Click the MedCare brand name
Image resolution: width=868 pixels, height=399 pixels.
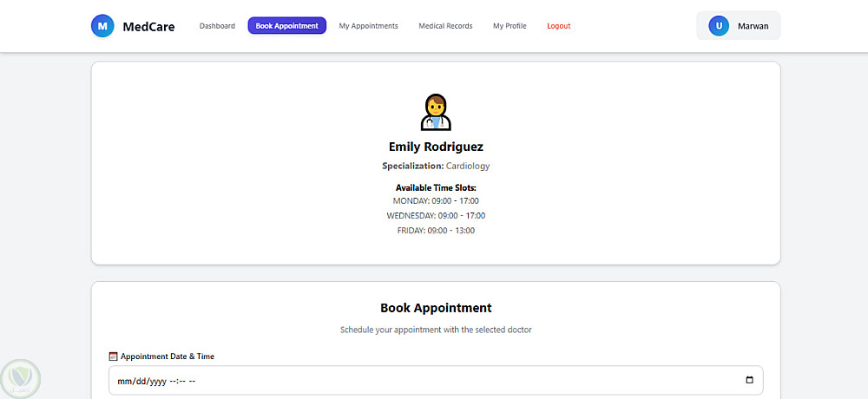pos(148,27)
